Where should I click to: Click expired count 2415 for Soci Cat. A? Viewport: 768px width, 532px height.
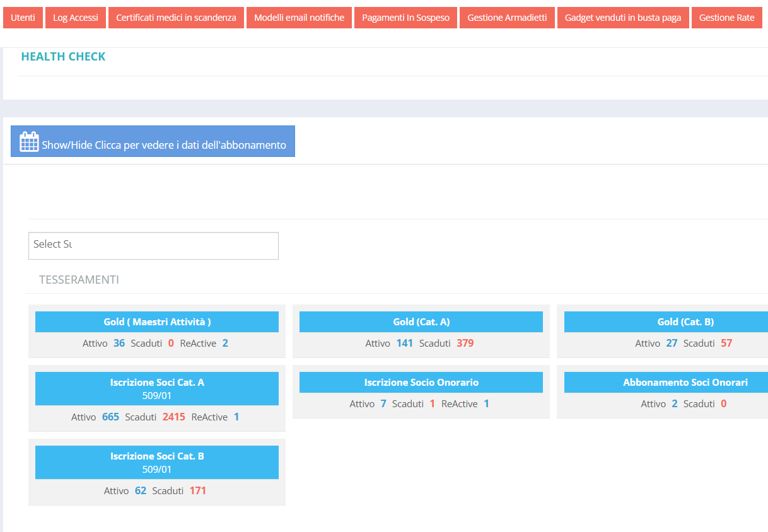pyautogui.click(x=173, y=417)
